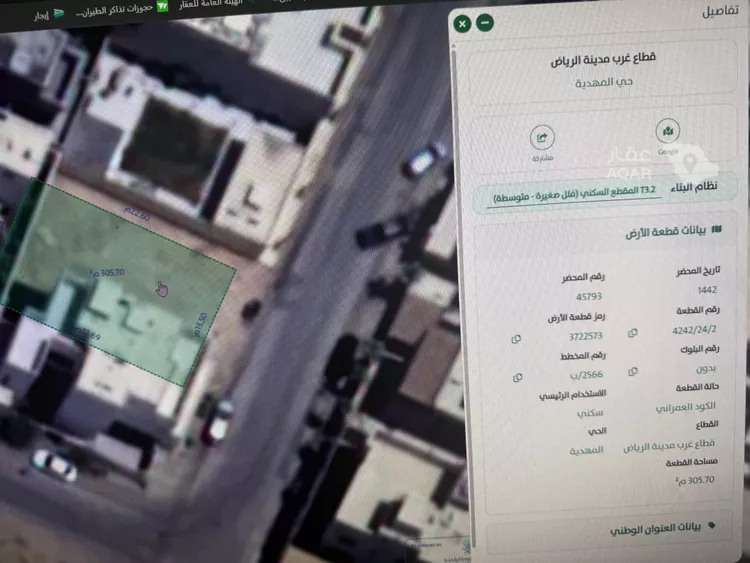Click the الاستخدام الرئيسي field label

[x=573, y=394]
